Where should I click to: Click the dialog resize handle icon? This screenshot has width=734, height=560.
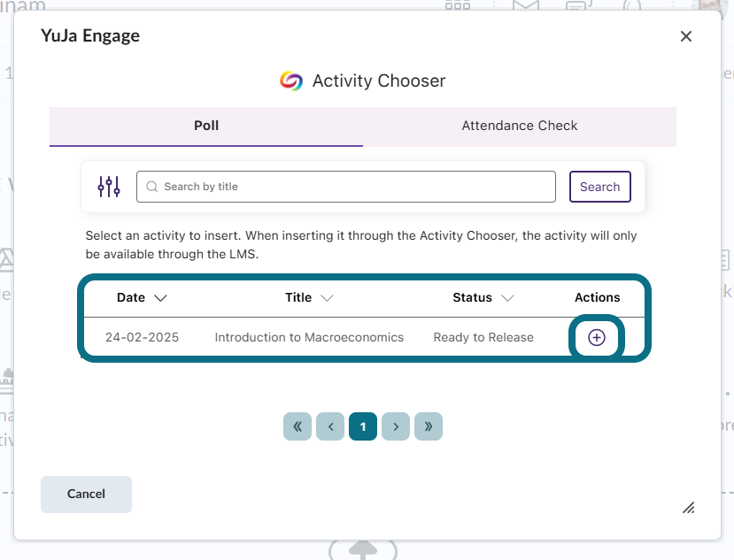pos(689,508)
